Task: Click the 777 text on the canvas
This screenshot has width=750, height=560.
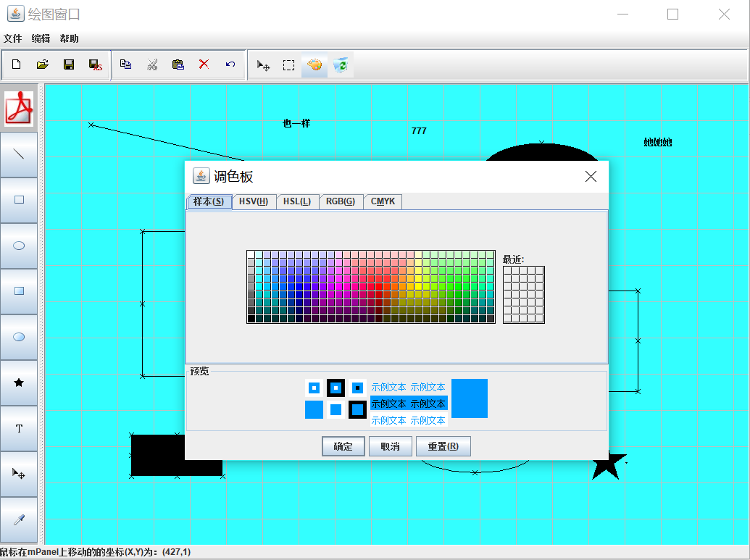Action: (419, 131)
